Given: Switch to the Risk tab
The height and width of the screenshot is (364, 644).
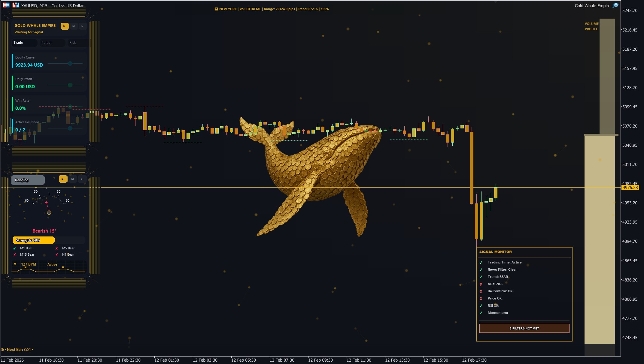Looking at the screenshot, I should [72, 43].
